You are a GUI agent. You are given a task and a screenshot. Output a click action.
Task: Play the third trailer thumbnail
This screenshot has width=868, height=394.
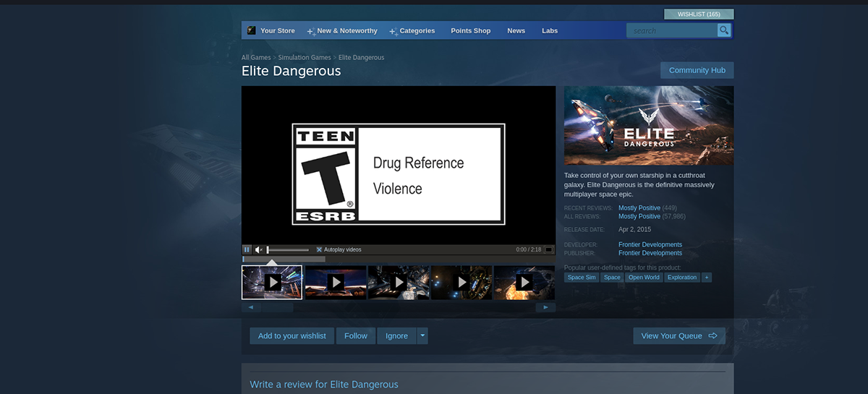(x=399, y=282)
